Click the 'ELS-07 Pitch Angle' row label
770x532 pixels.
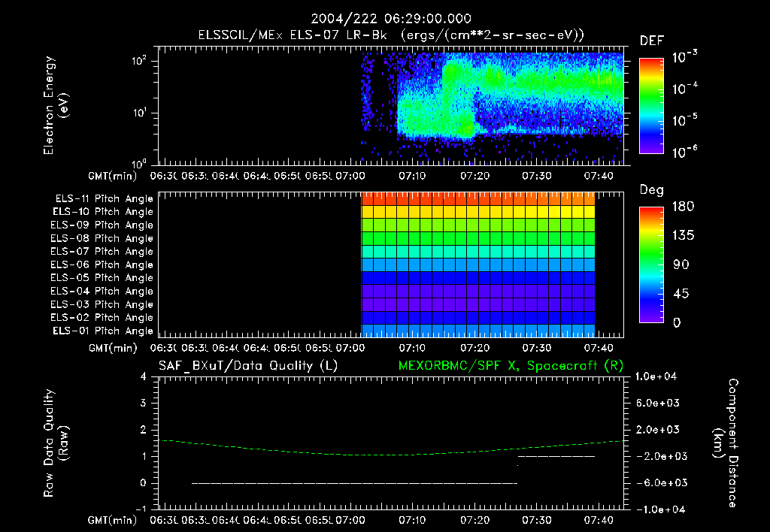click(x=102, y=252)
